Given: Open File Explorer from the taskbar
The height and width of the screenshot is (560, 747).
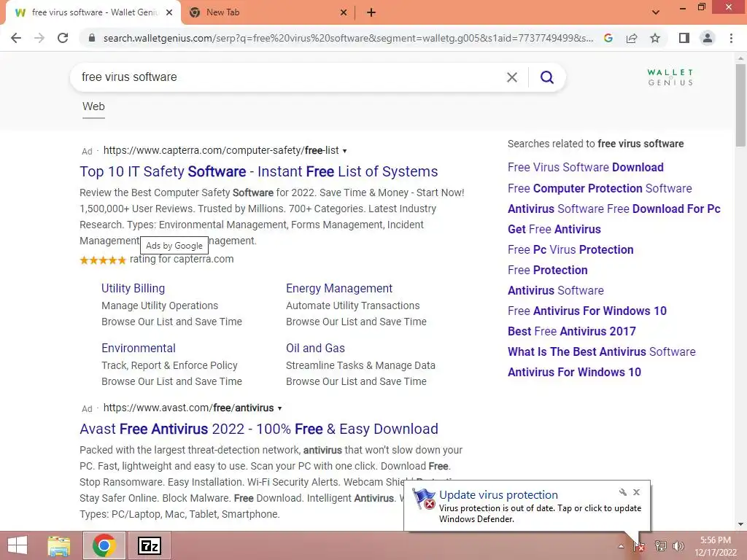Looking at the screenshot, I should coord(59,545).
